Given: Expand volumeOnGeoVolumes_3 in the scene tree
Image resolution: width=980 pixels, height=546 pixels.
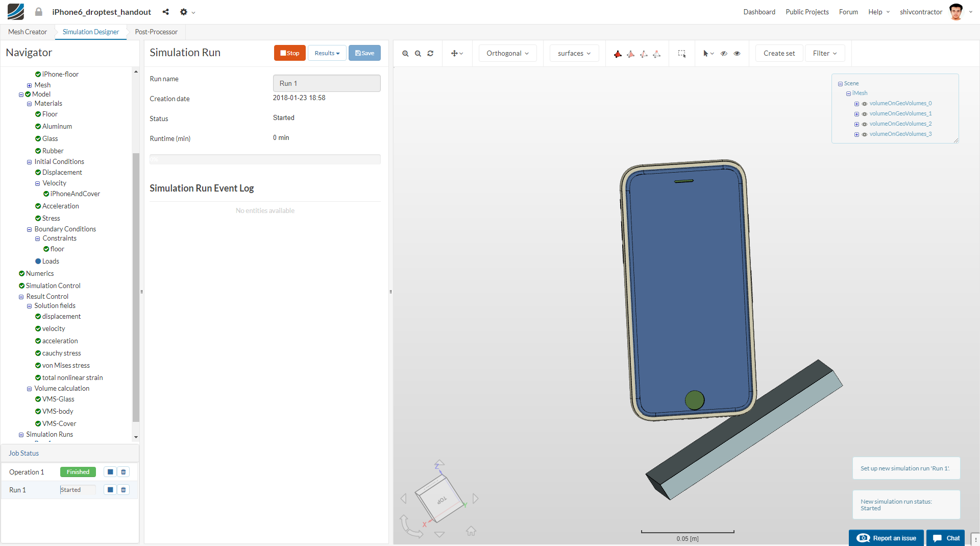Looking at the screenshot, I should point(856,134).
